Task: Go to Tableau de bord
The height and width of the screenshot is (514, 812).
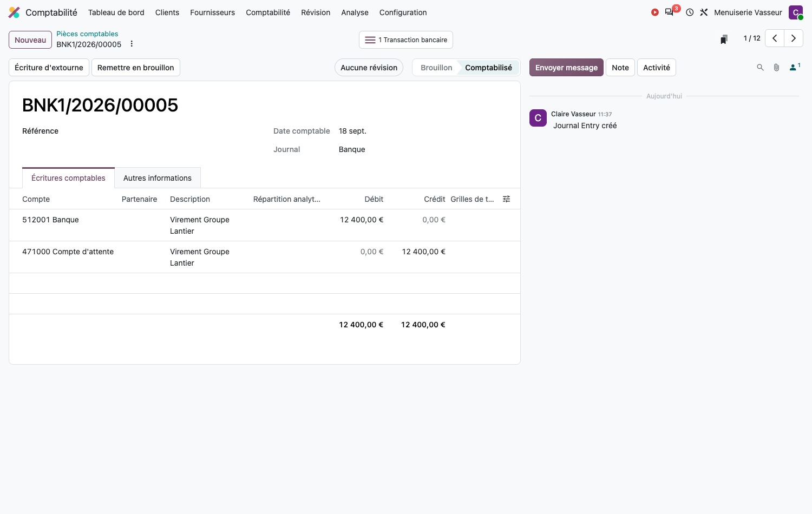Action: [116, 12]
